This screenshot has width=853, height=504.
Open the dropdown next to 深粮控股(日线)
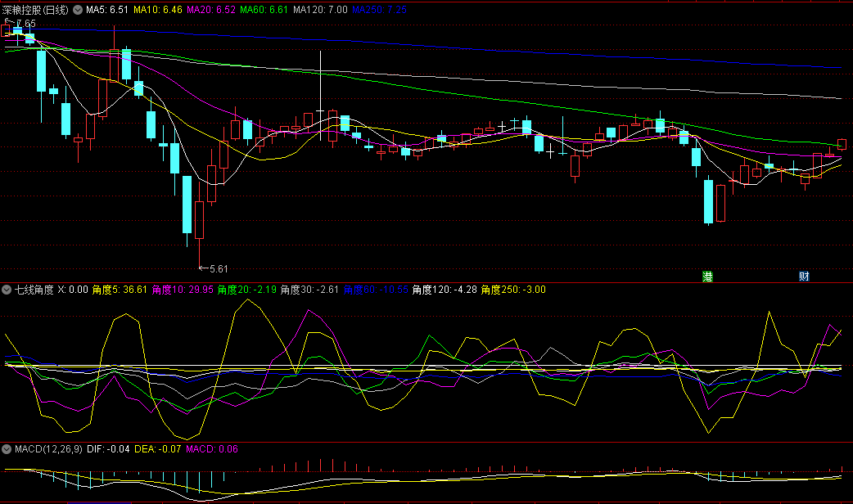[78, 10]
